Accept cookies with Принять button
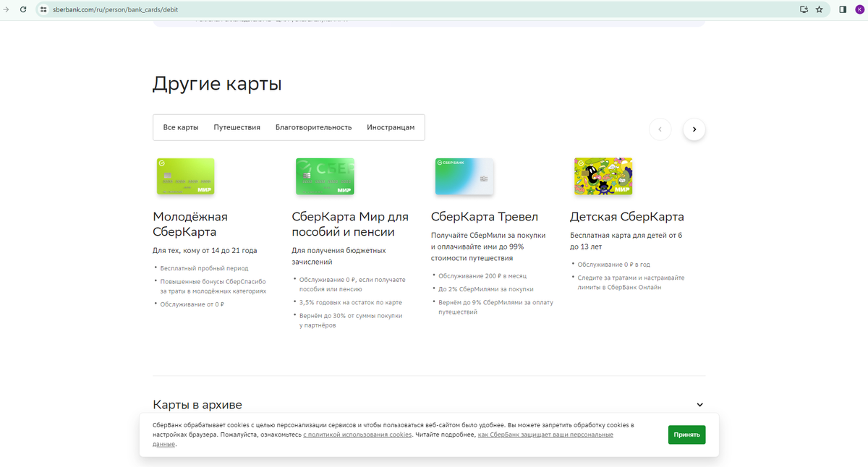This screenshot has height=467, width=868. pos(686,434)
